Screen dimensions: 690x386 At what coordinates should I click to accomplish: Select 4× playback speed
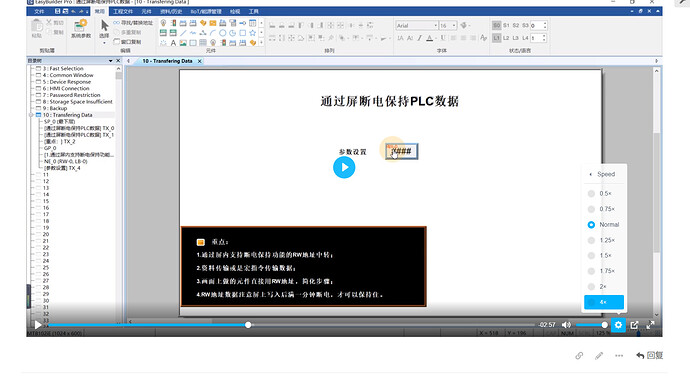click(604, 302)
